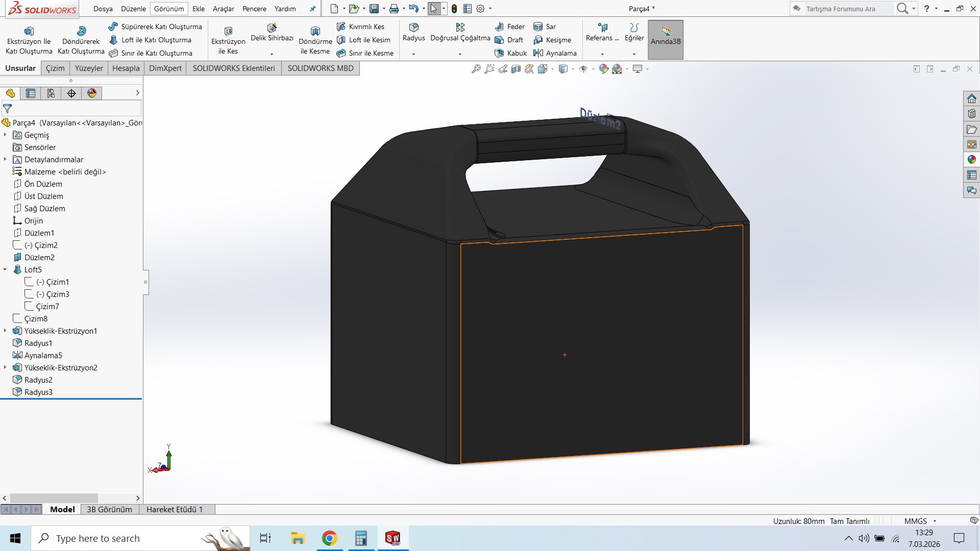Open DimXpertManager tab icon
The image size is (980, 551).
pyautogui.click(x=71, y=93)
